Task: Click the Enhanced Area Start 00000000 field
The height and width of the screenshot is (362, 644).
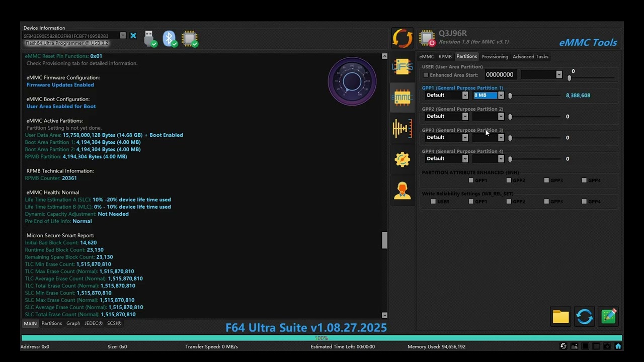Action: (x=501, y=74)
